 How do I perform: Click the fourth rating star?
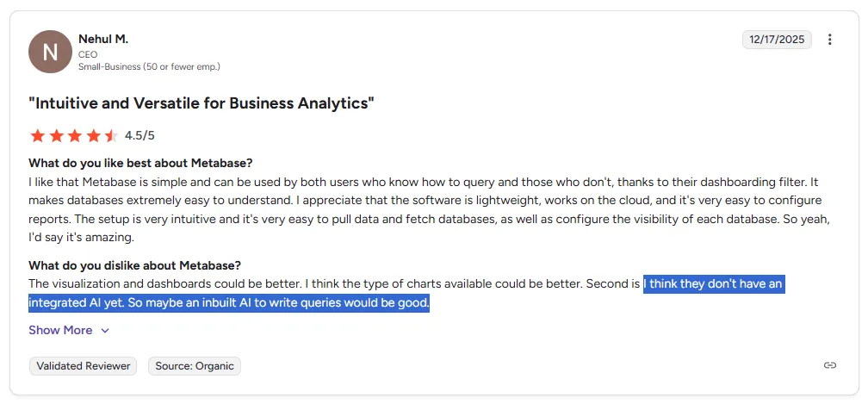coord(92,135)
